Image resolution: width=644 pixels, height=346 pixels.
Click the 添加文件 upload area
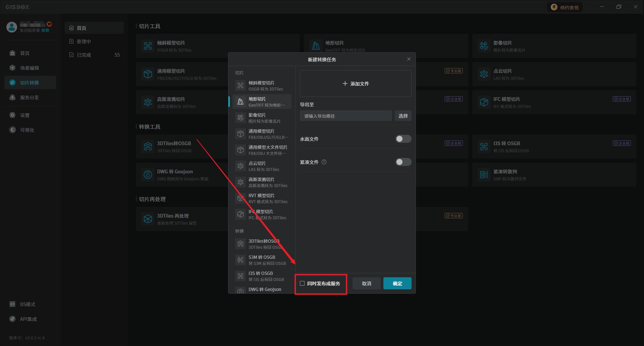[355, 84]
